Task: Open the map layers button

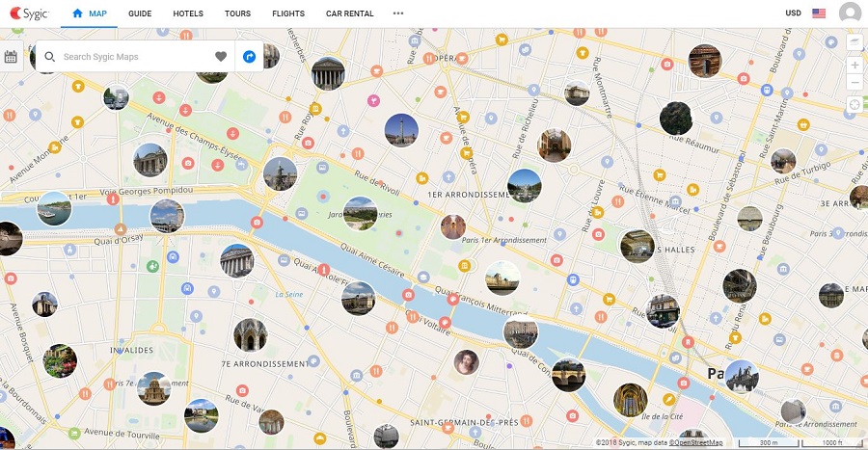Action: point(854,42)
